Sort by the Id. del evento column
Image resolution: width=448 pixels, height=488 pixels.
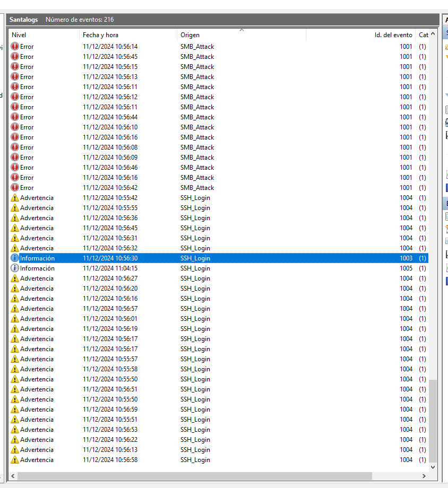(x=361, y=35)
